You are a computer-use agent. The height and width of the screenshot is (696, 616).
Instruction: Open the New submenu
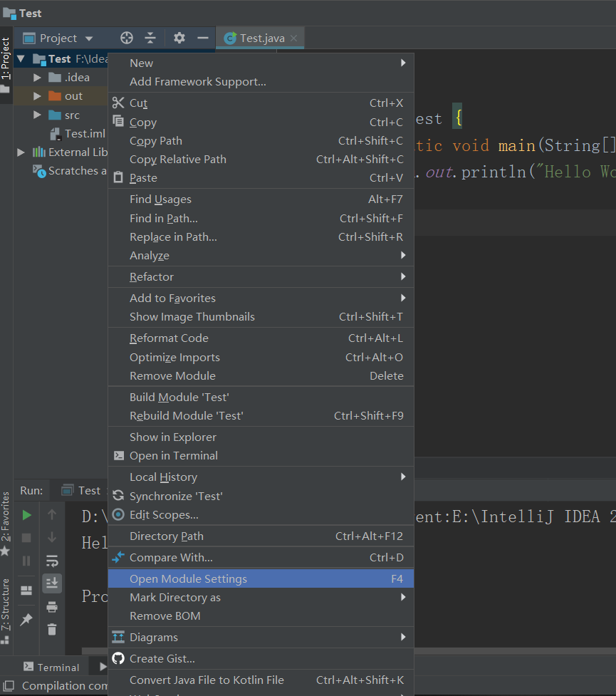tap(261, 63)
